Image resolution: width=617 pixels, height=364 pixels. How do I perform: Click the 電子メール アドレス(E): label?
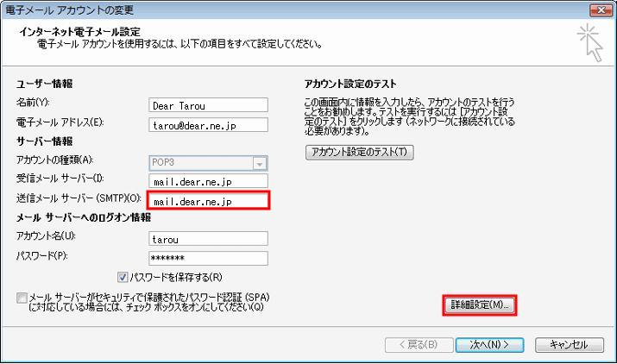[x=60, y=122]
